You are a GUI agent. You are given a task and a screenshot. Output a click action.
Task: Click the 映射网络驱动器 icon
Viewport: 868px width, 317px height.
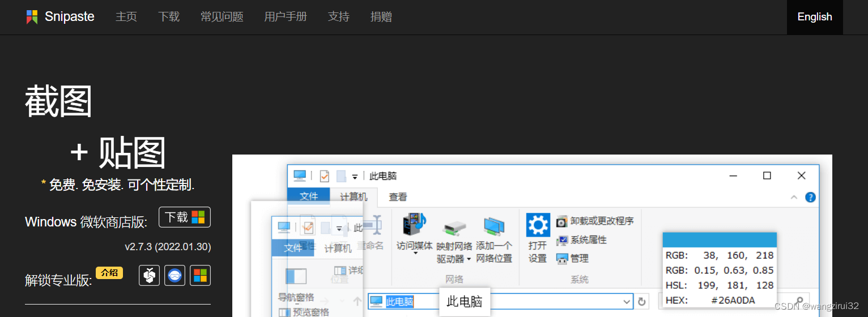click(454, 228)
